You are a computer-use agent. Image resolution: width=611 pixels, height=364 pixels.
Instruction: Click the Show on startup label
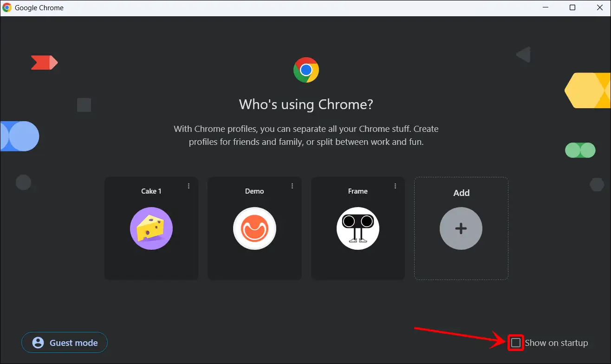point(556,343)
